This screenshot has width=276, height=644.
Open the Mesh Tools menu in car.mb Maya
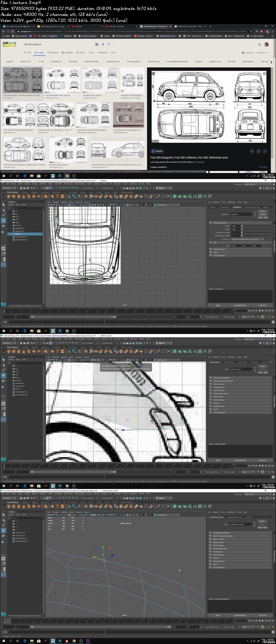click(68, 184)
